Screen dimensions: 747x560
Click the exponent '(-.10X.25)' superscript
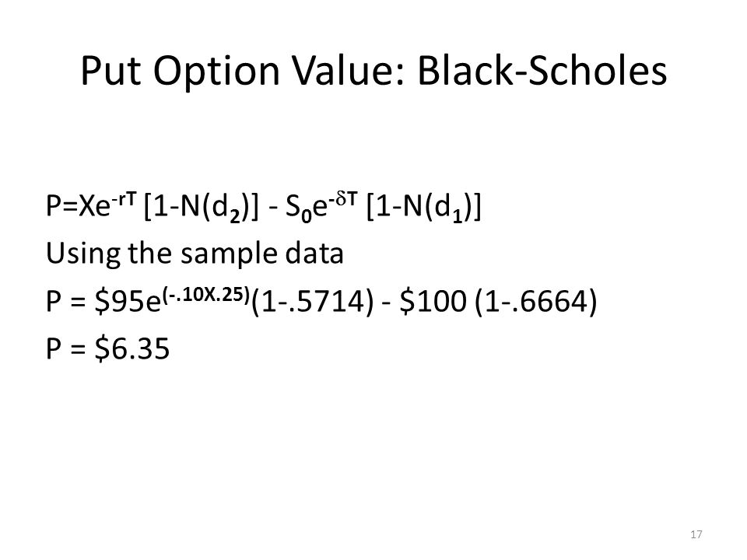(x=205, y=294)
